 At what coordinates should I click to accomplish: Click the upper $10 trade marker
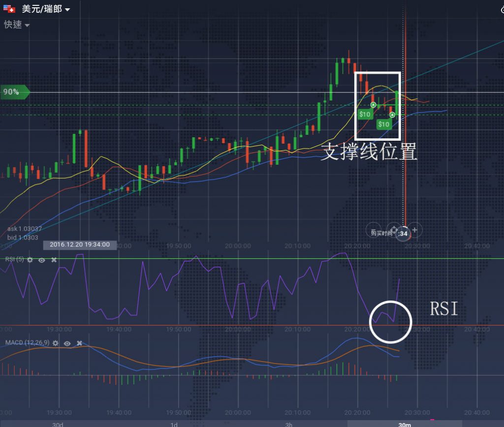pyautogui.click(x=365, y=114)
